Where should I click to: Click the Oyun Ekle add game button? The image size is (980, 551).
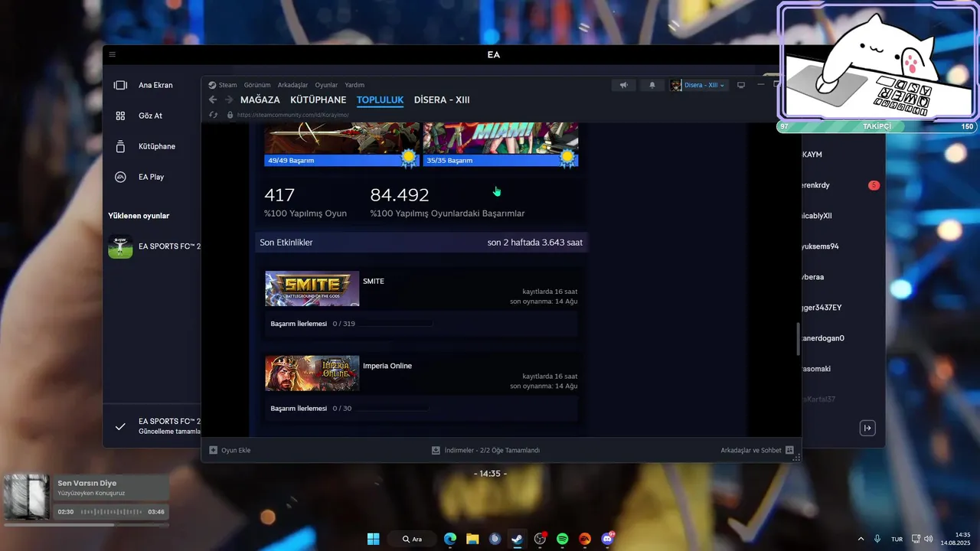tap(230, 450)
